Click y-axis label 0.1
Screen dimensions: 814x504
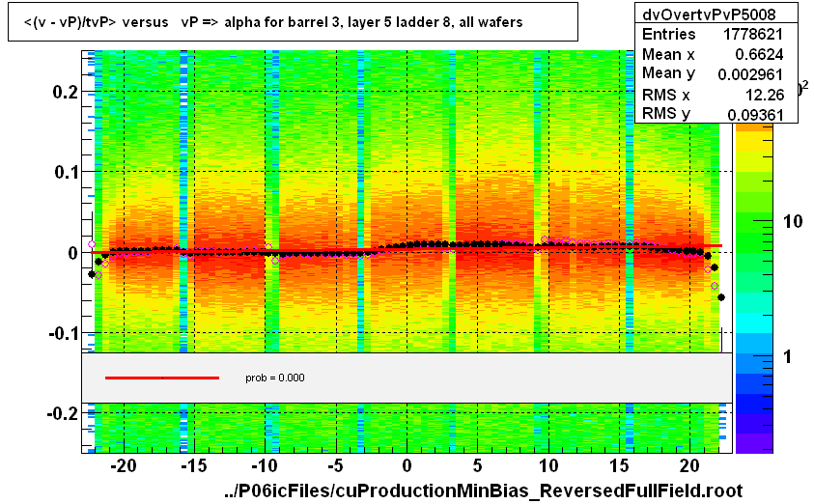66,172
